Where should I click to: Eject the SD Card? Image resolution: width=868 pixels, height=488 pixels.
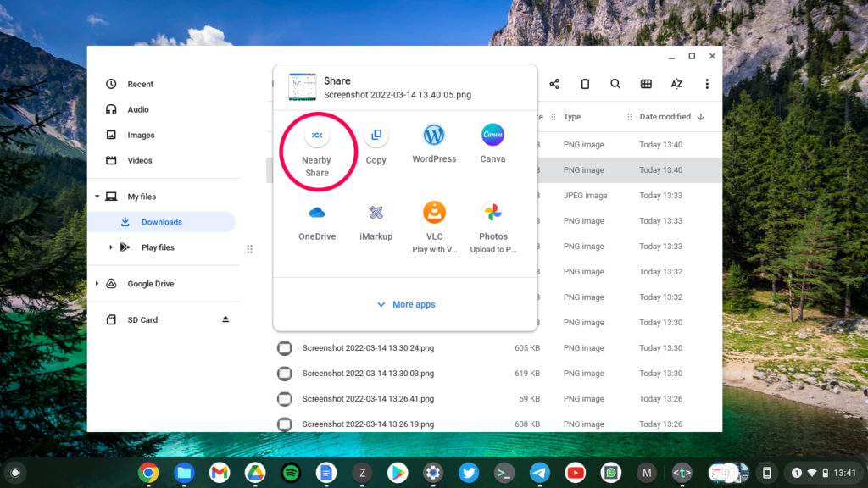225,319
